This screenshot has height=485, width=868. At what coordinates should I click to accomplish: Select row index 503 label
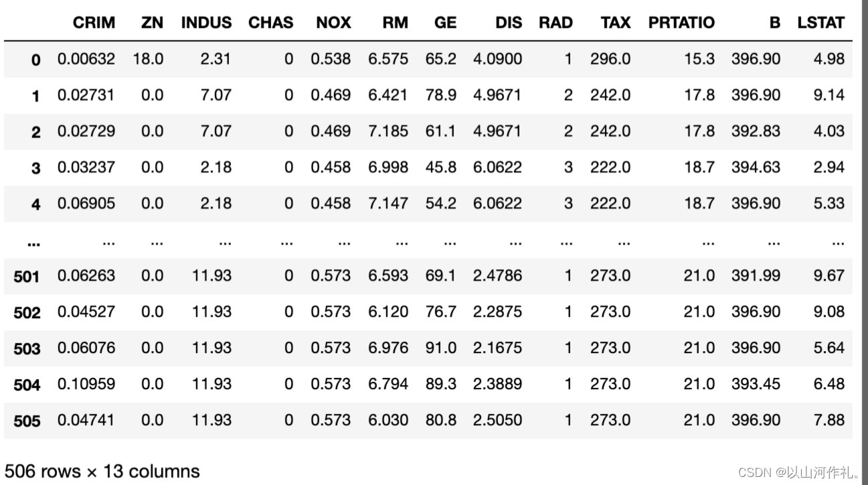27,348
